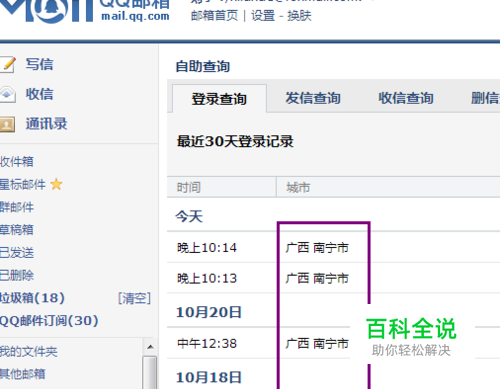Open the 星标邮件 folder
The height and width of the screenshot is (389, 500).
click(x=23, y=184)
